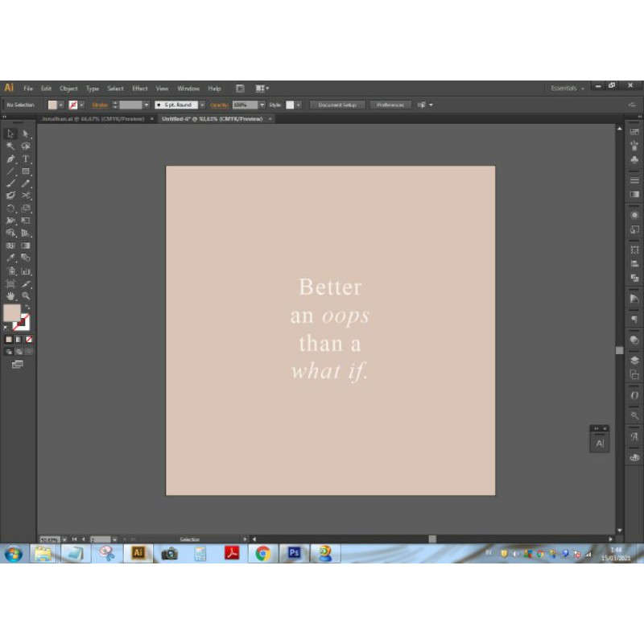
Task: Swap fill and stroke colors
Action: [x=27, y=308]
